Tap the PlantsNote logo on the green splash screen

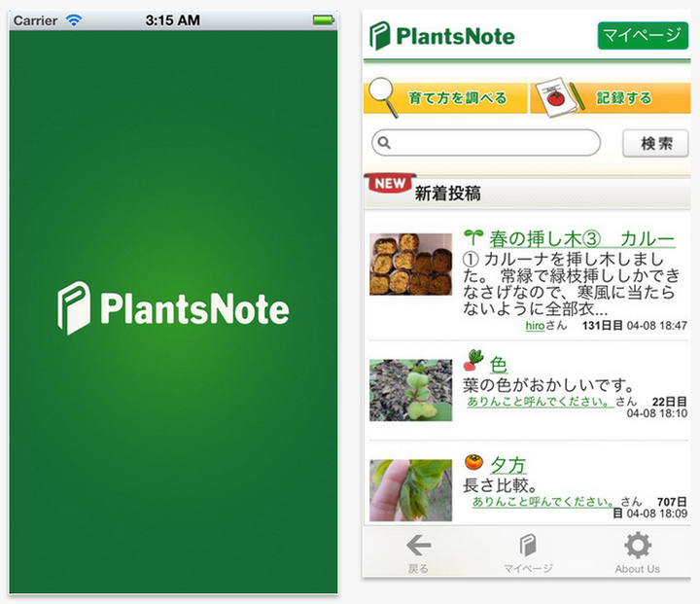[173, 308]
